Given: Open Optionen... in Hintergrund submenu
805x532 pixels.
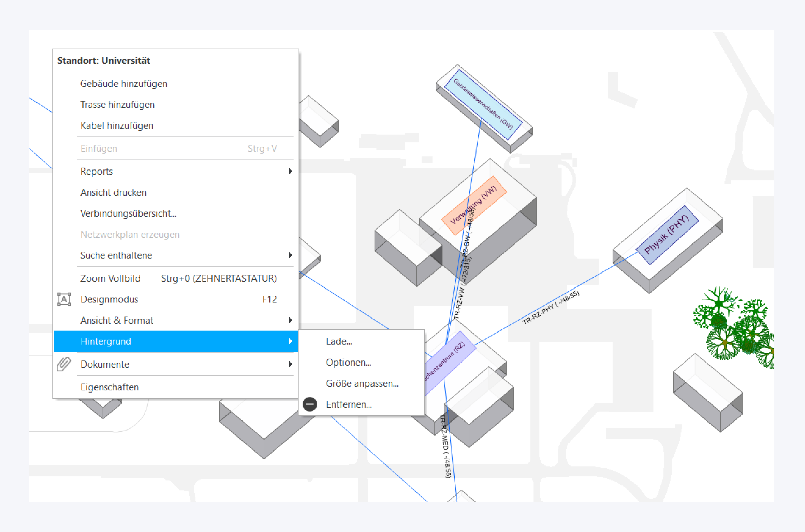Looking at the screenshot, I should (348, 362).
